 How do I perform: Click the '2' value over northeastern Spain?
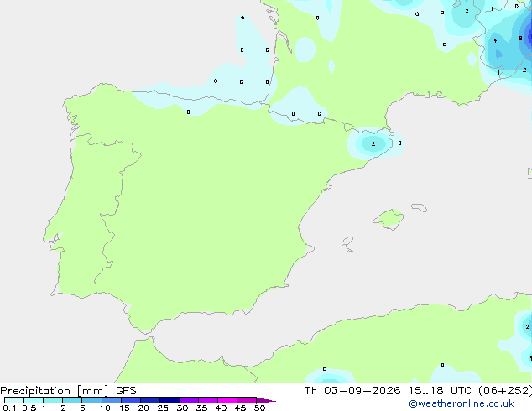(x=373, y=143)
